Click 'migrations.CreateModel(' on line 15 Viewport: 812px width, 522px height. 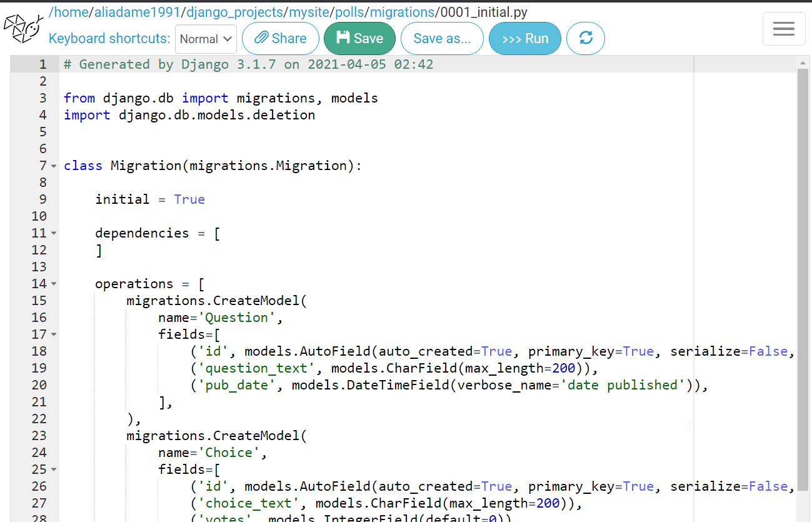tap(217, 301)
